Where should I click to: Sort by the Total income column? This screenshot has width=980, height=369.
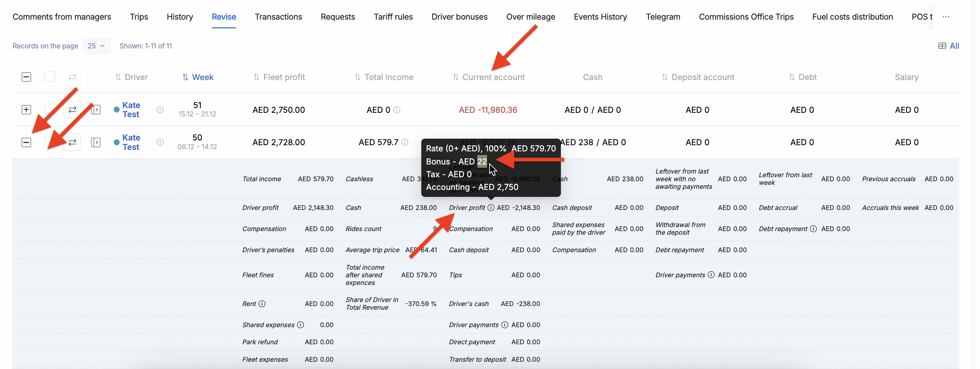[384, 77]
